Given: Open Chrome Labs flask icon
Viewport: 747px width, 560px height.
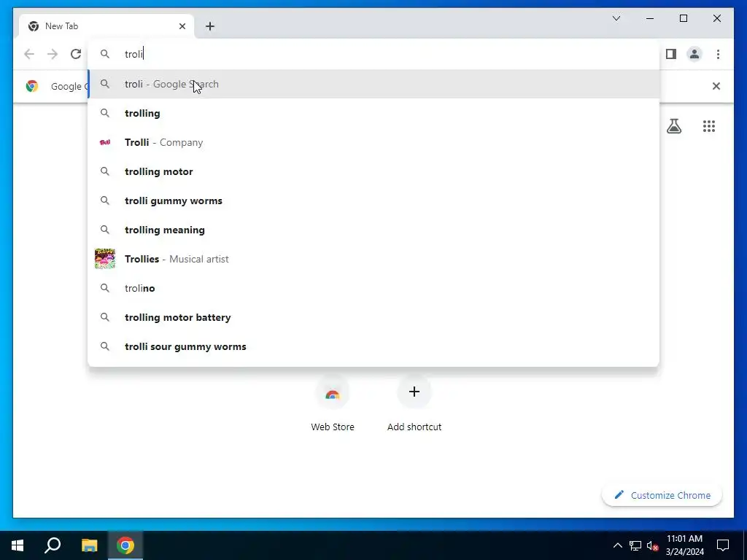Looking at the screenshot, I should tap(673, 126).
